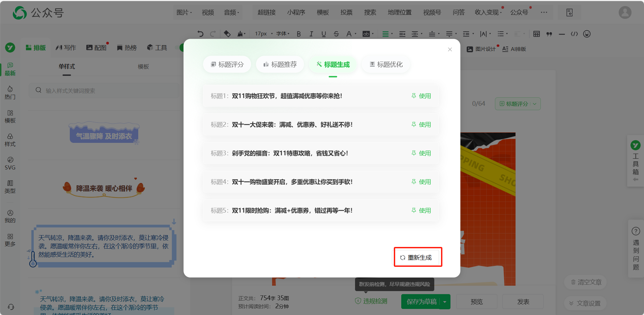This screenshot has width=644, height=315.
Task: Use title 1 双11购物狂欢节
Action: tap(421, 96)
